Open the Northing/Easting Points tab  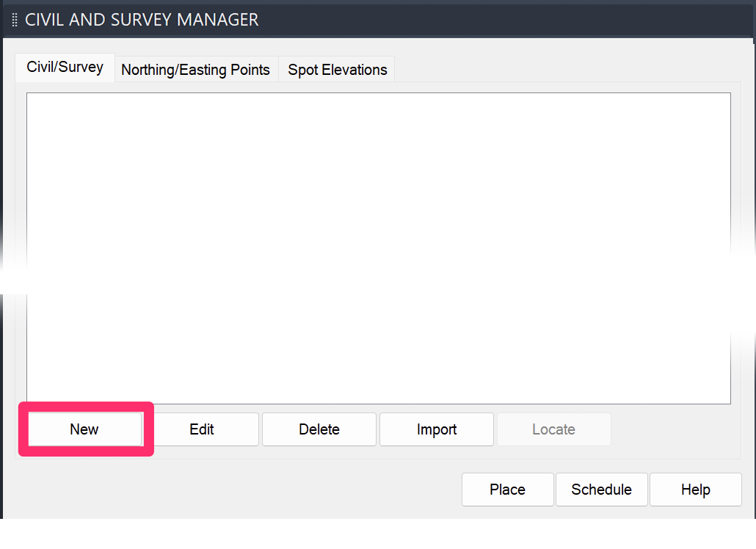(195, 70)
